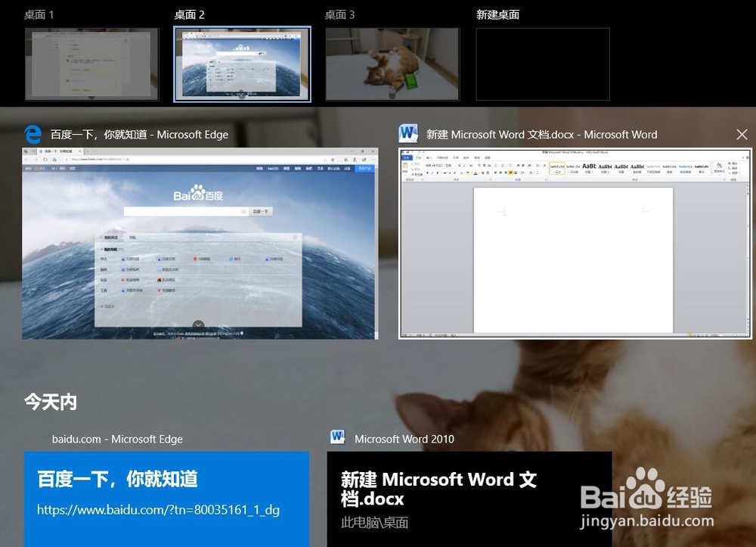Open the 新建 Microsoft Word 文档.docx timeline card
Viewport: 756px width, 547px height.
coord(469,499)
